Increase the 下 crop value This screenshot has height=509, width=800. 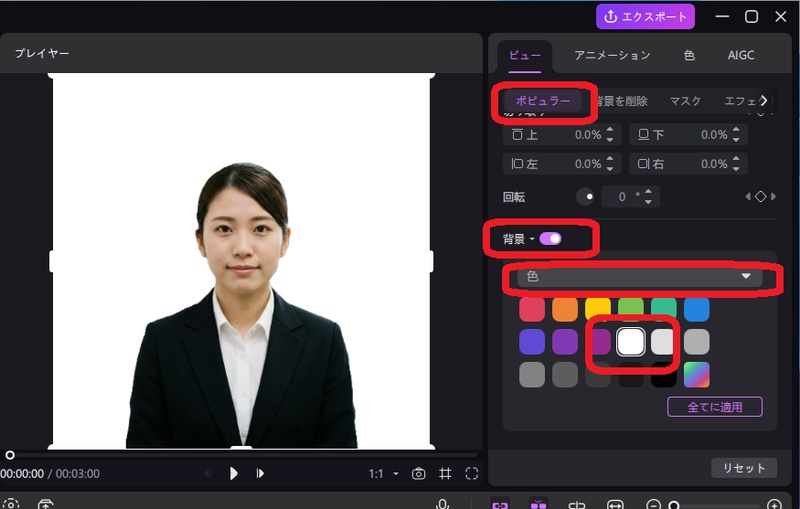pyautogui.click(x=736, y=130)
